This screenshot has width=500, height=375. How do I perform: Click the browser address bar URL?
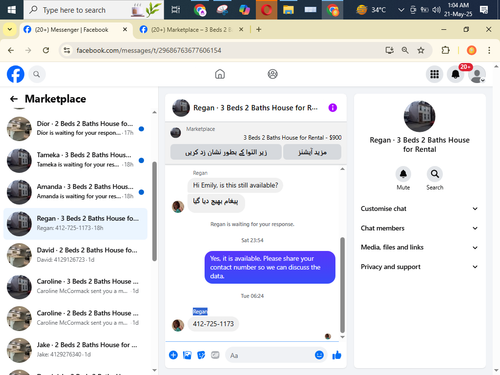(149, 50)
